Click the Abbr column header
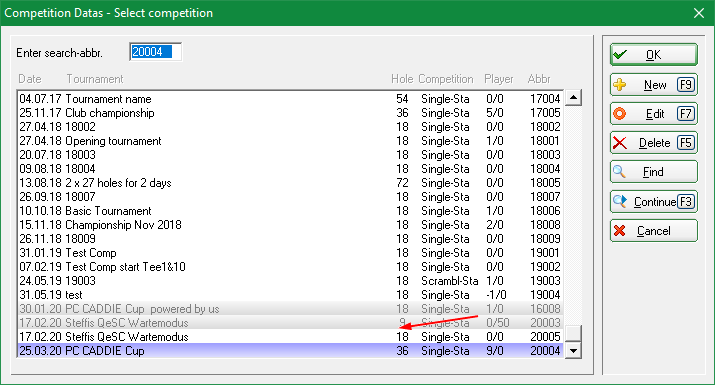Image resolution: width=715 pixels, height=385 pixels. point(539,79)
